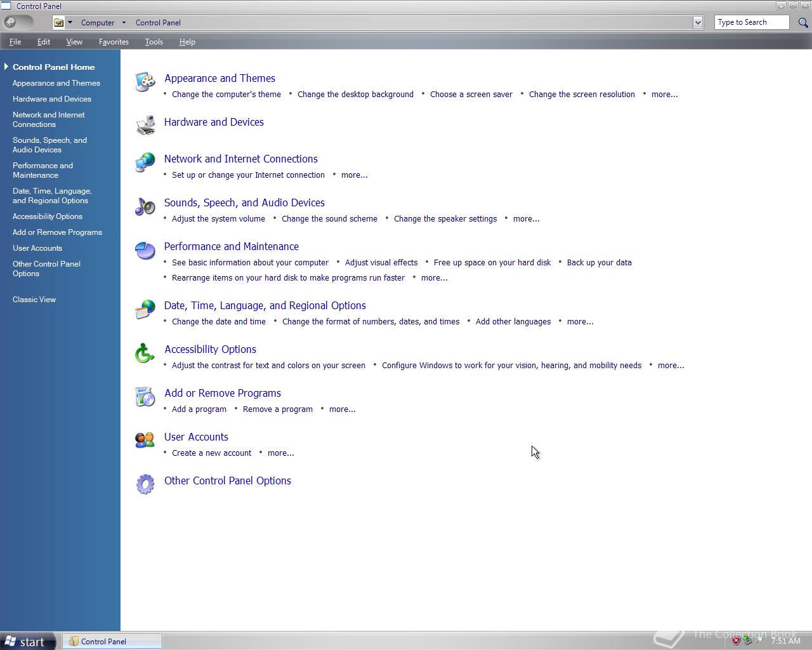Click the clock showing 7:51 AM
Viewport: 812px width, 650px height.
[x=785, y=641]
